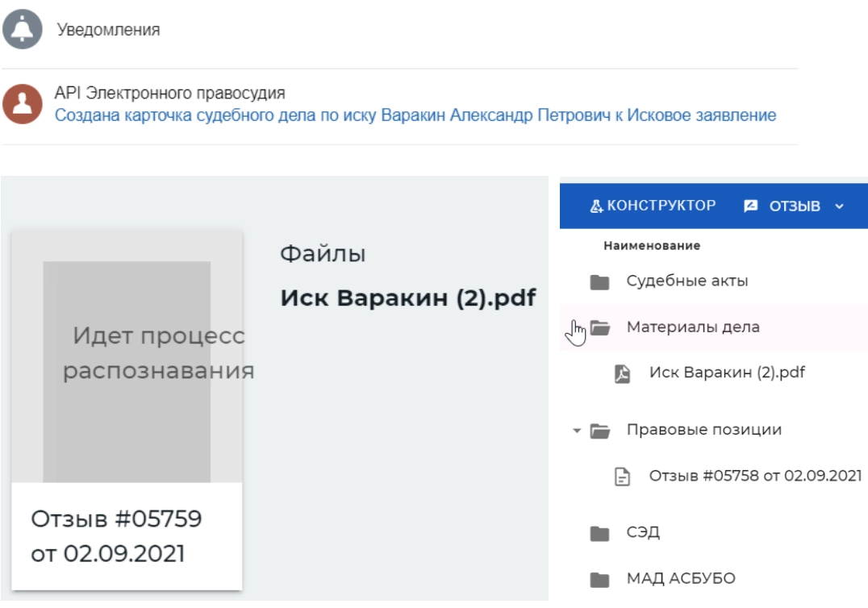Click the PDF icon of Иск Варакин (2).pdf
The width and height of the screenshot is (868, 608).
tap(622, 374)
